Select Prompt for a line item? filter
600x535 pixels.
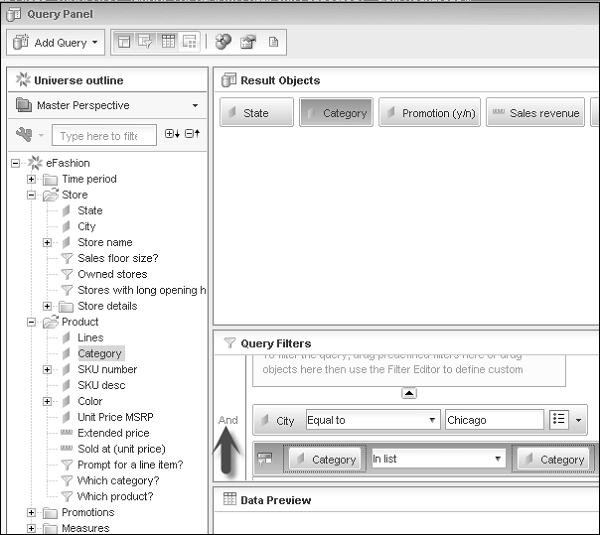coord(130,465)
